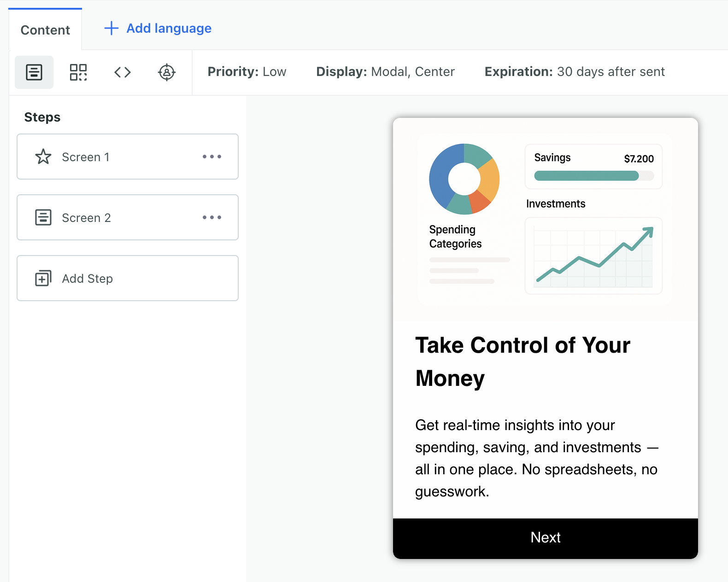Open the QR code grid icon
The width and height of the screenshot is (728, 582).
pyautogui.click(x=78, y=72)
